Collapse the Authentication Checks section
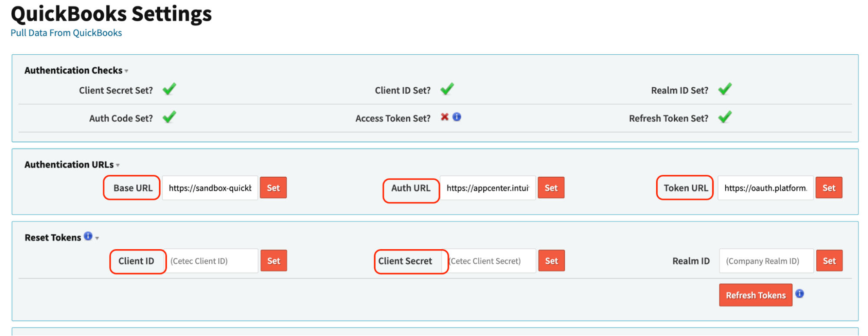868x336 pixels. 126,71
